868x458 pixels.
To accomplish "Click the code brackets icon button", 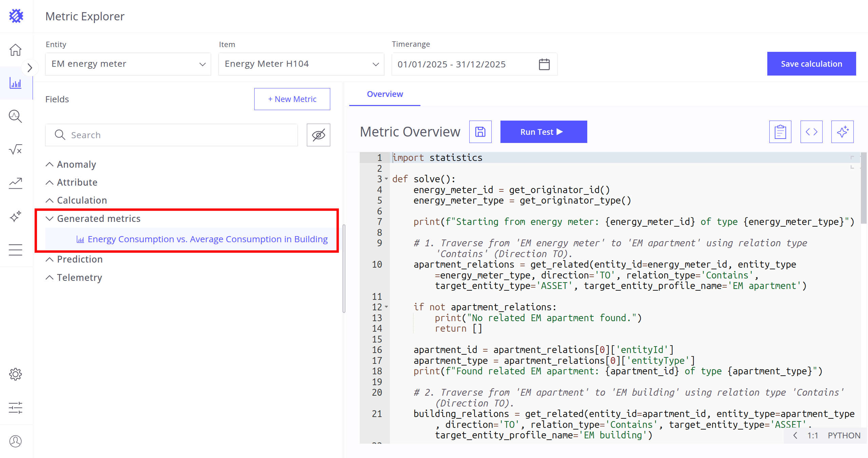I will (811, 132).
